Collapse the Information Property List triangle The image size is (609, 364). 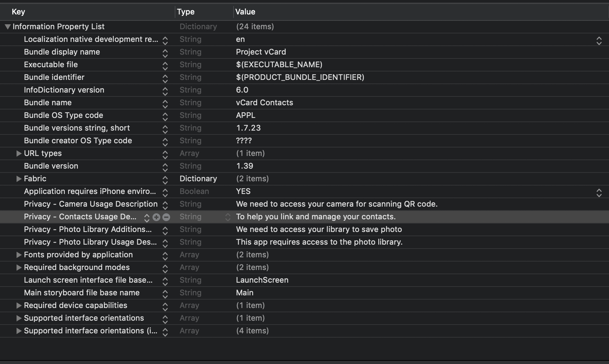(7, 27)
